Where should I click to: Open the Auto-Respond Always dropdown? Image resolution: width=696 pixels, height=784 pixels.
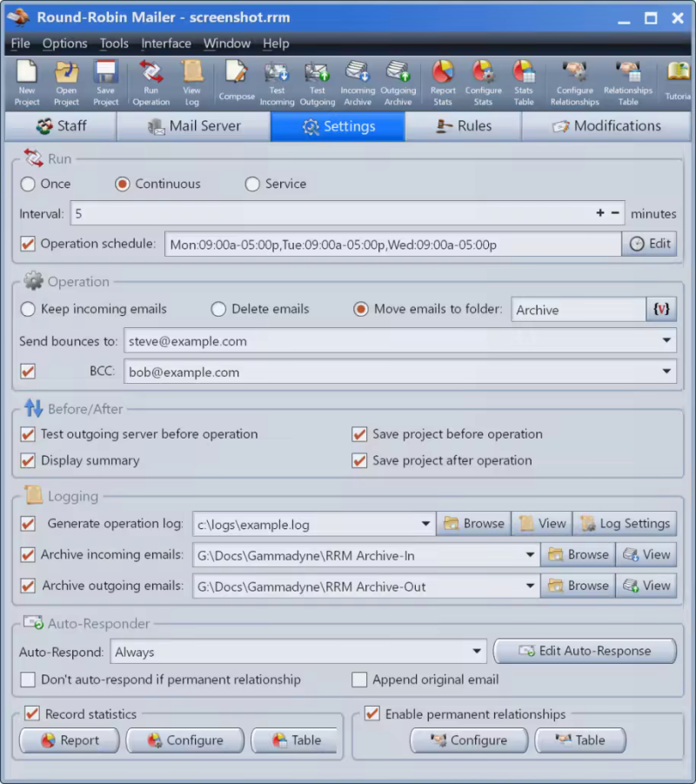tap(476, 652)
